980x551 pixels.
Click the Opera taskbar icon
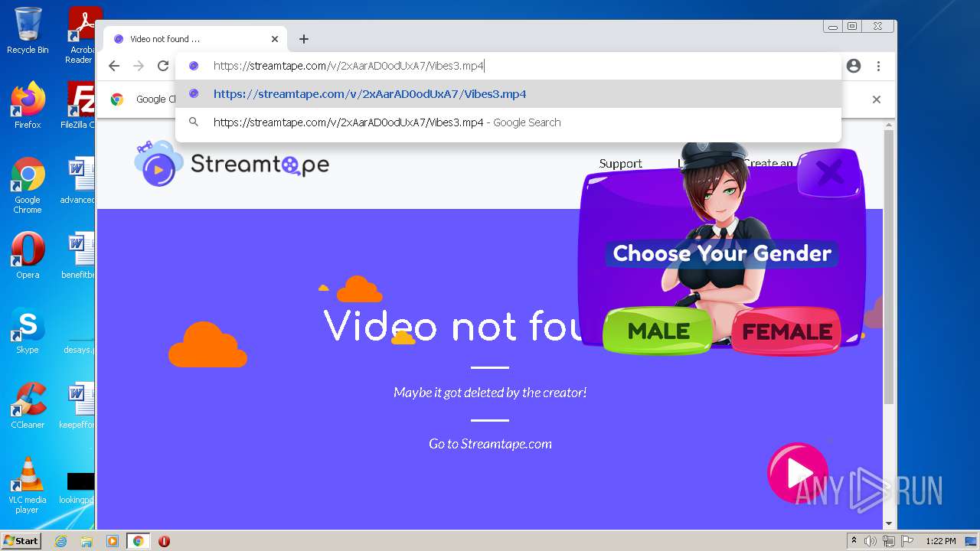coord(164,541)
